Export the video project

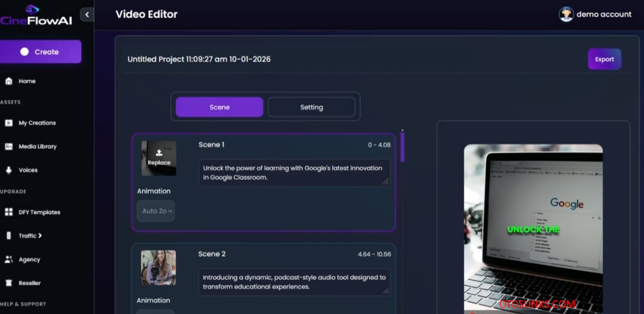(x=604, y=59)
